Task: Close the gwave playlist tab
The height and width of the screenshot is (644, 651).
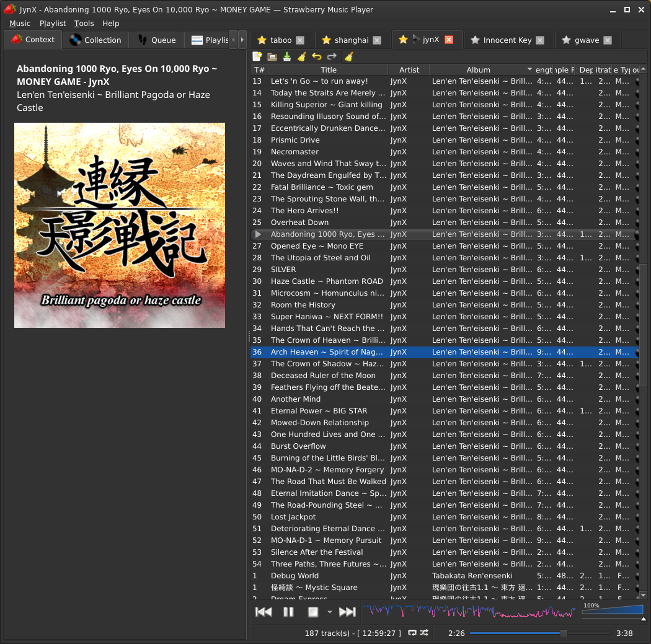Action: point(608,40)
